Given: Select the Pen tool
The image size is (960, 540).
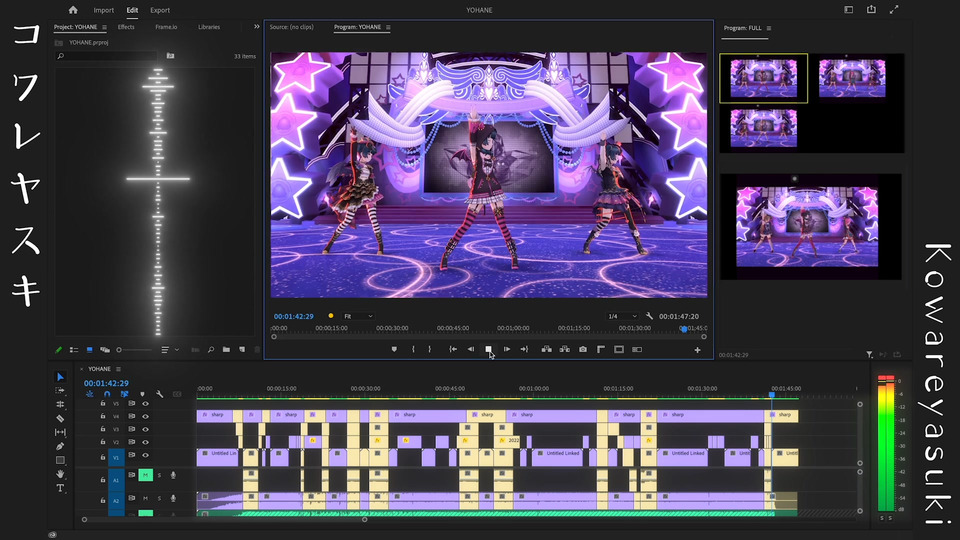Looking at the screenshot, I should pos(60,446).
